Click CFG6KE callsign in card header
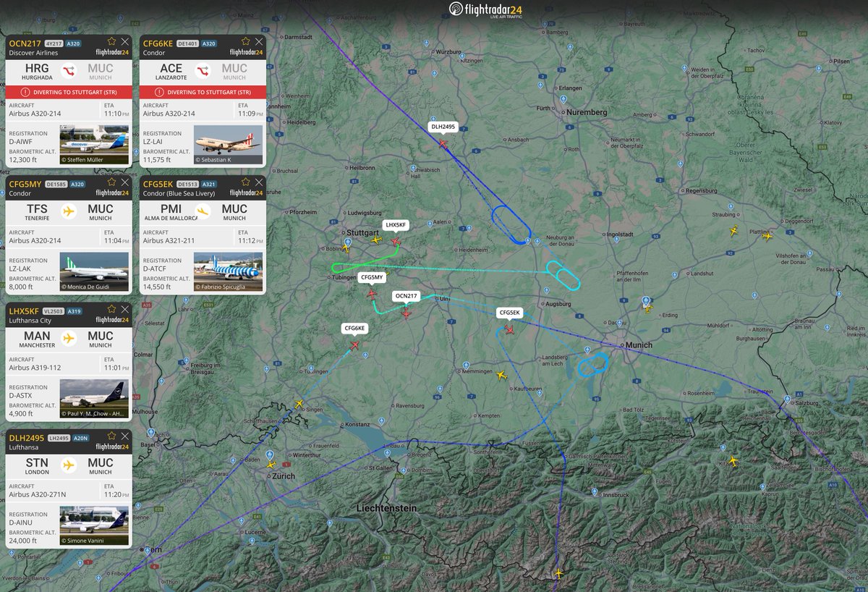The height and width of the screenshot is (592, 868). click(158, 43)
